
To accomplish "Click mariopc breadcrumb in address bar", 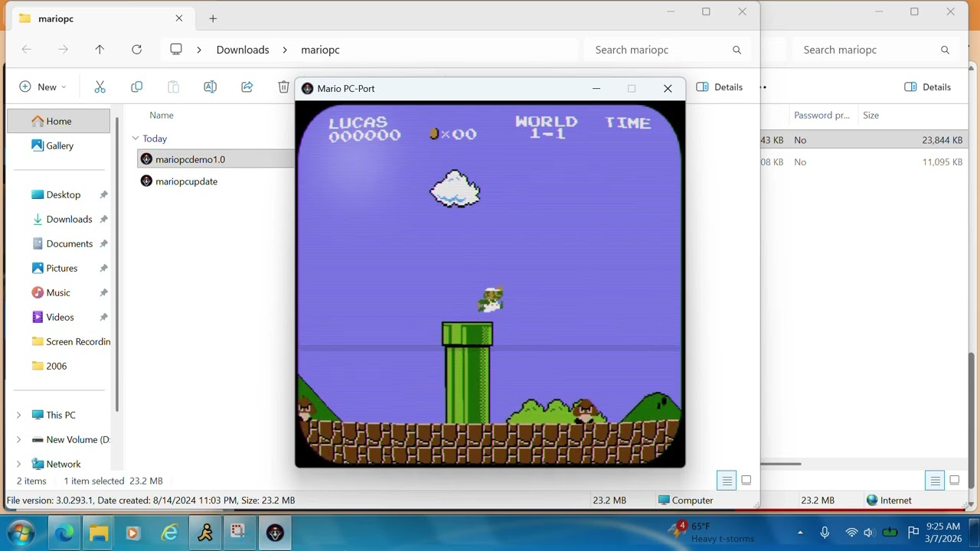I will point(320,50).
